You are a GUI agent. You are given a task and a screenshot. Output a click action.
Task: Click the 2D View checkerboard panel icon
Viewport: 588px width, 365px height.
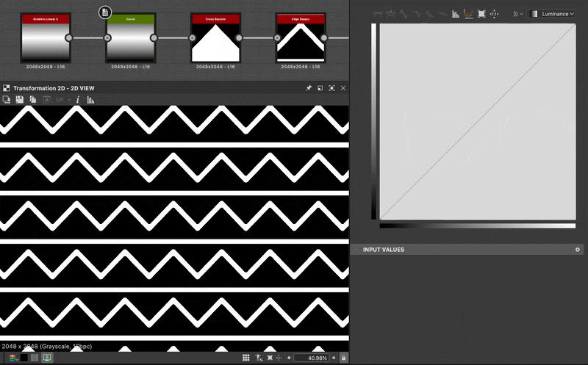7,88
